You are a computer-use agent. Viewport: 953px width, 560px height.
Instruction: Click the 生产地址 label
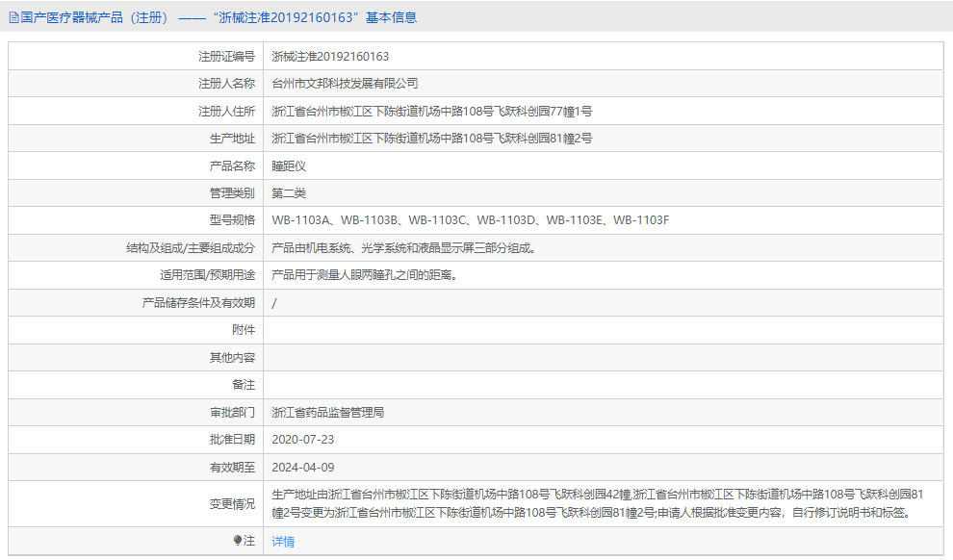pos(232,139)
